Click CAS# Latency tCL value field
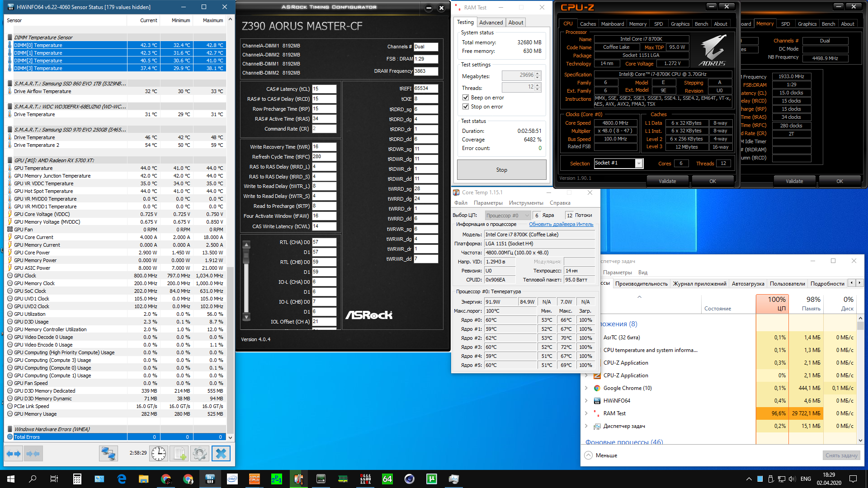This screenshot has height=488, width=868. tap(324, 89)
